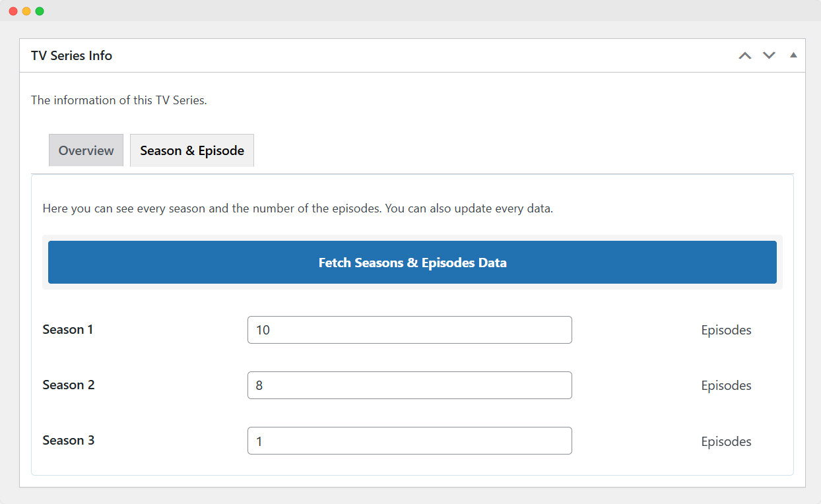Switch to the Overview tab
Image resolution: width=821 pixels, height=504 pixels.
[86, 150]
